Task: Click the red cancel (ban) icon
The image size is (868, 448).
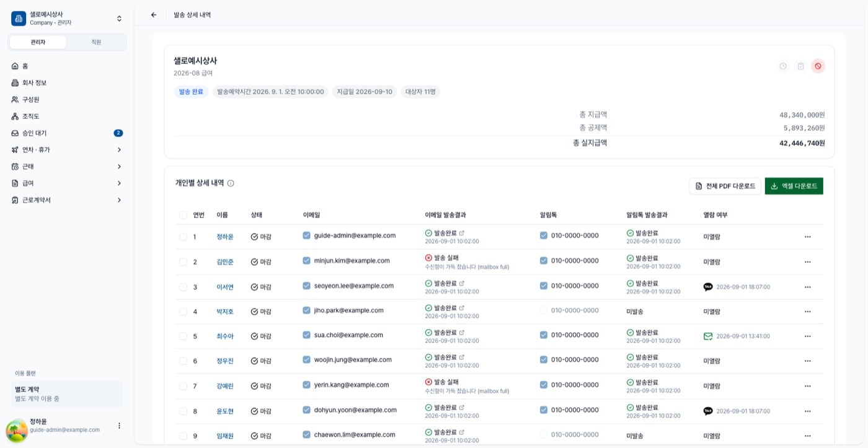Action: [818, 66]
